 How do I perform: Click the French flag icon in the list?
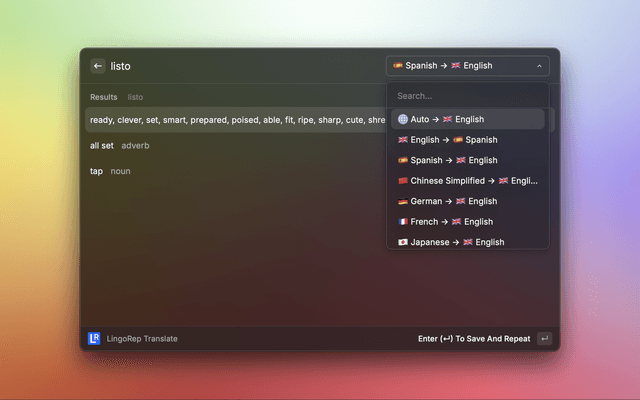pyautogui.click(x=402, y=222)
